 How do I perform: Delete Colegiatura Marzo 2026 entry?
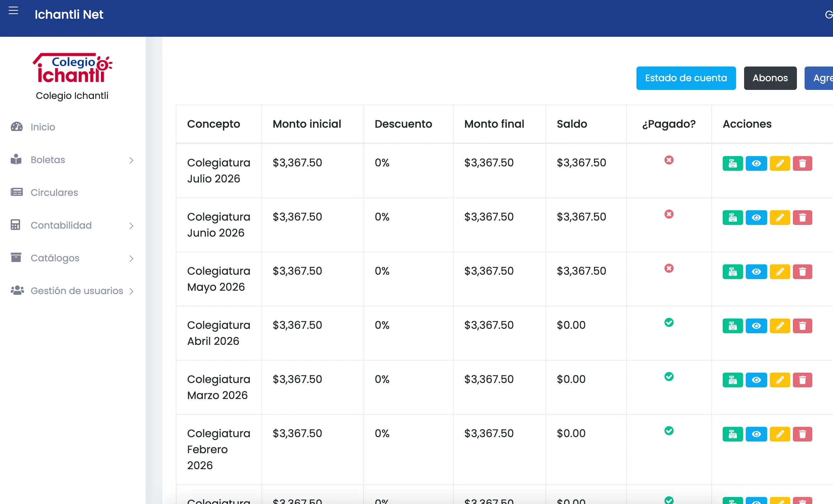tap(802, 380)
